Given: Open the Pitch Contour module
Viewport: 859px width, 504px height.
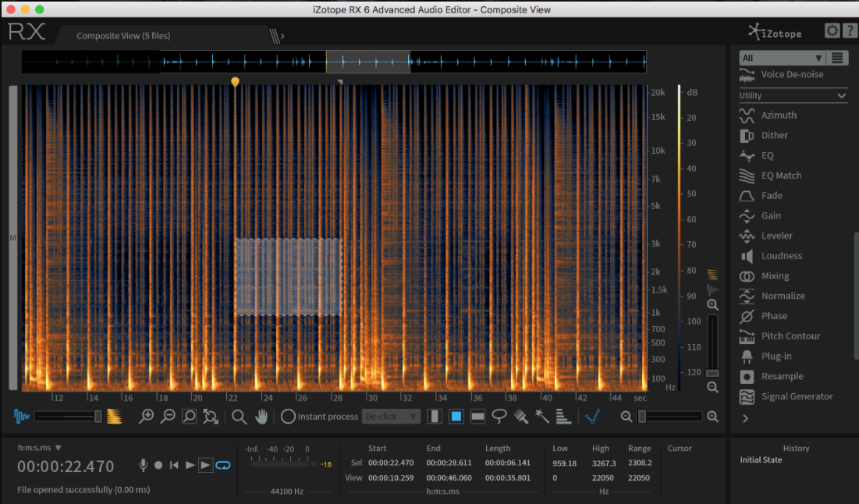Looking at the screenshot, I should tap(790, 336).
